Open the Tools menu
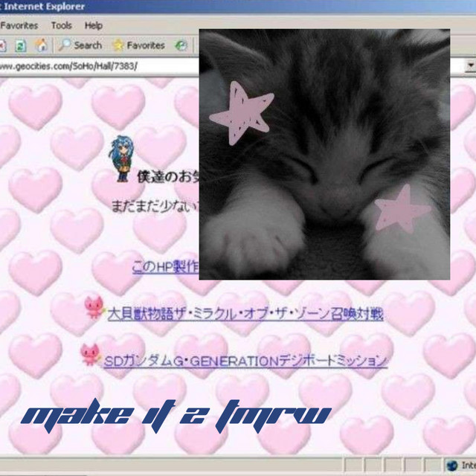 pos(62,25)
